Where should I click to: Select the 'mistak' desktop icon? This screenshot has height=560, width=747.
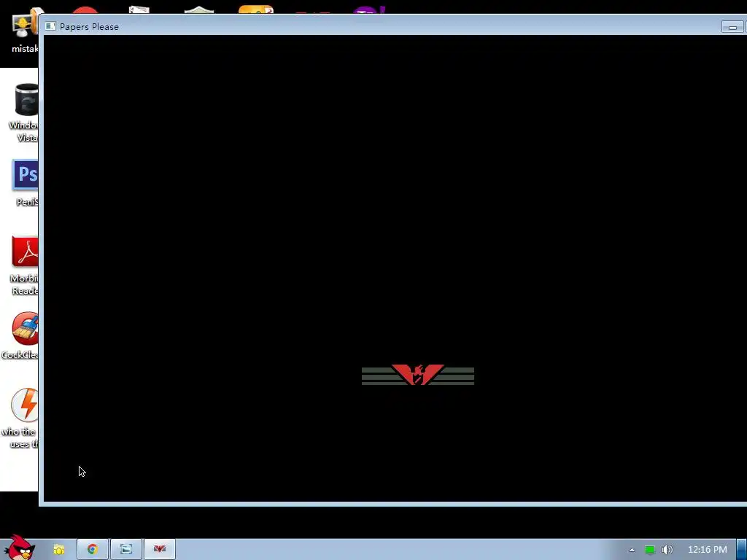click(x=24, y=31)
